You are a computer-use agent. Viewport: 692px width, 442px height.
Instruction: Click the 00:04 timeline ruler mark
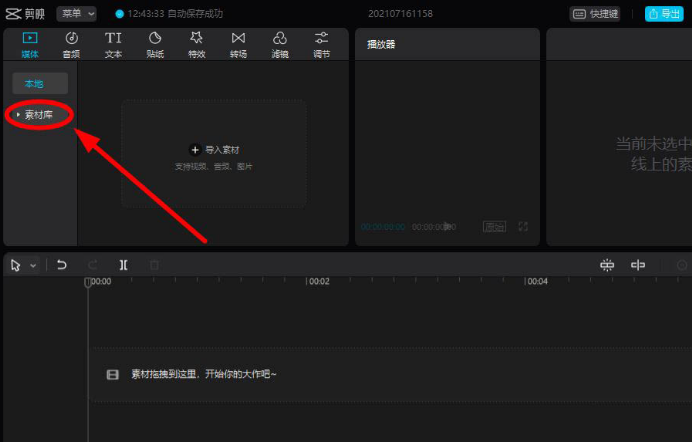coord(536,281)
